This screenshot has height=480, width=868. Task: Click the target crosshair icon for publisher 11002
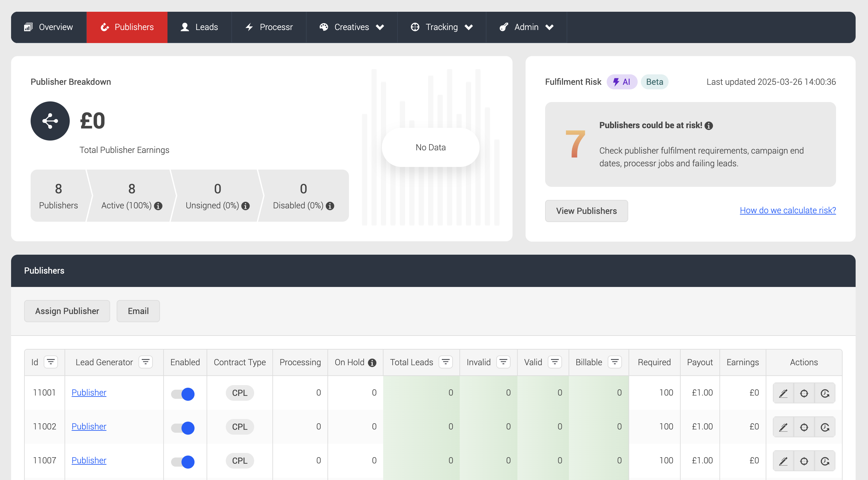click(x=804, y=427)
